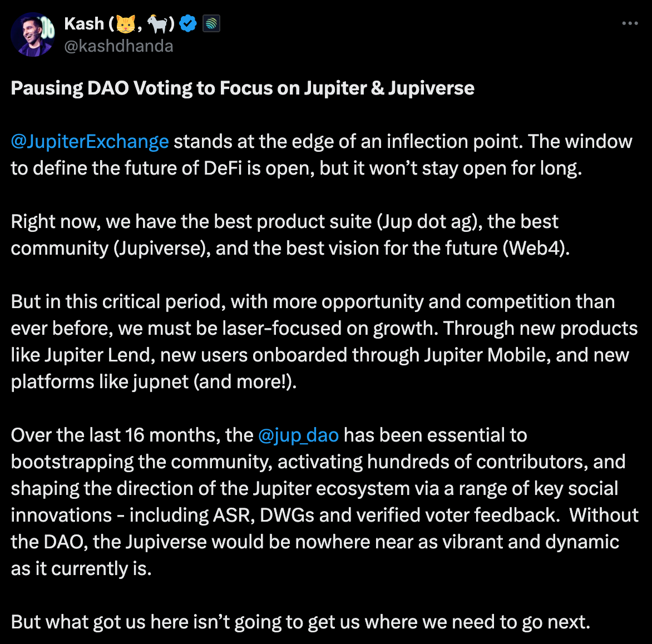The image size is (652, 644).
Task: Click the goat emoji in the display name
Action: tap(158, 24)
